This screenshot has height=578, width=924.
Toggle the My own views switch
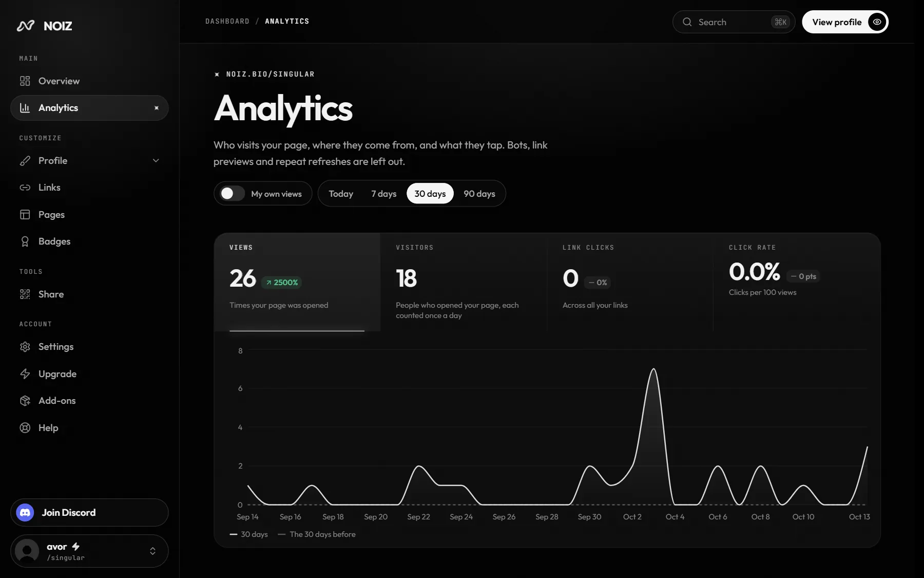[x=232, y=194]
